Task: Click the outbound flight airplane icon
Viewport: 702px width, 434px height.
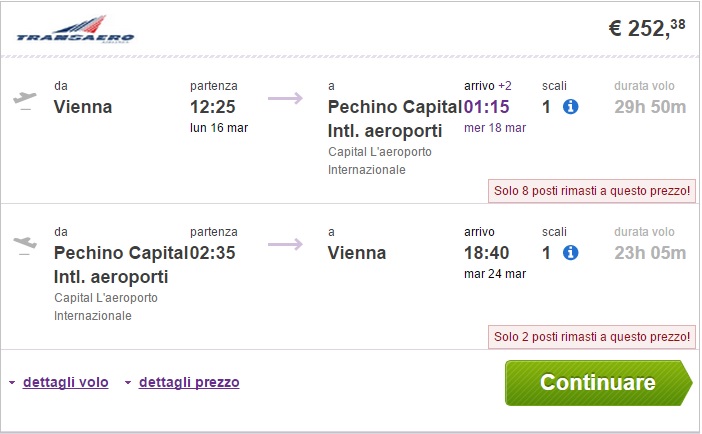Action: 25,100
